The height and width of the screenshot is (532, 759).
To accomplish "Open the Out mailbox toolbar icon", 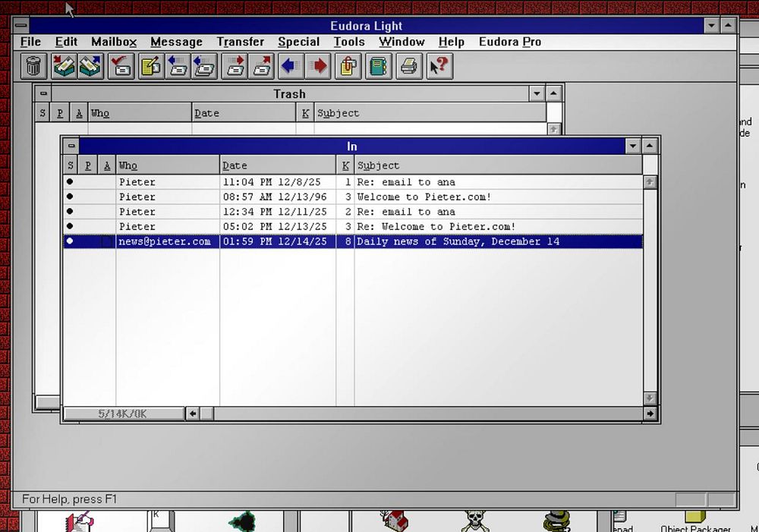I will point(90,66).
